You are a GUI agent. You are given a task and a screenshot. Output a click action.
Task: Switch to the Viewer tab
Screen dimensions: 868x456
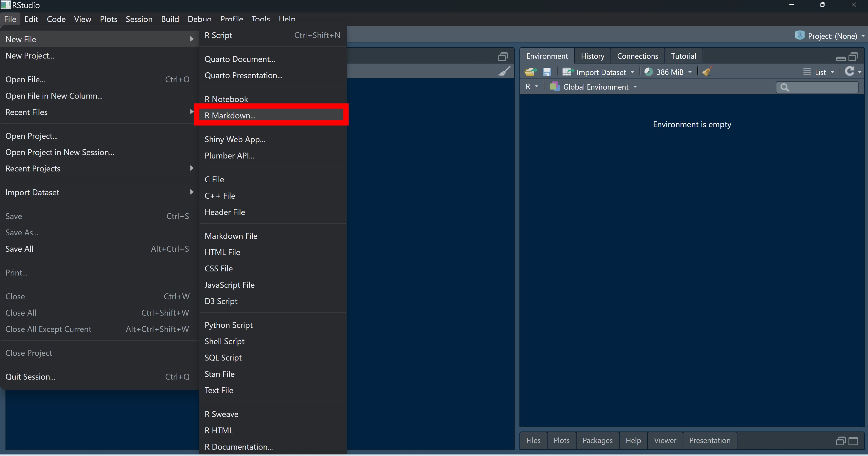[665, 441]
